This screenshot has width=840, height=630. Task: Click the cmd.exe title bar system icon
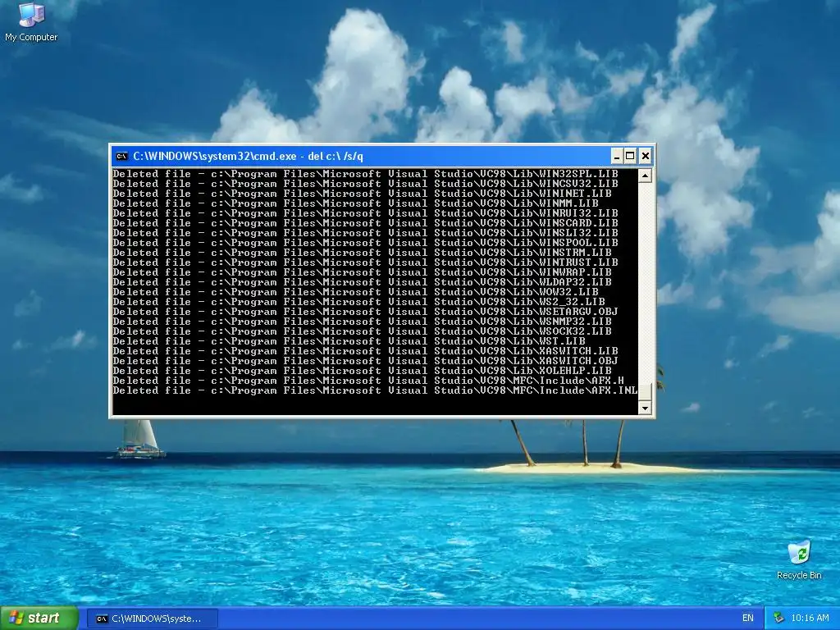pos(121,157)
